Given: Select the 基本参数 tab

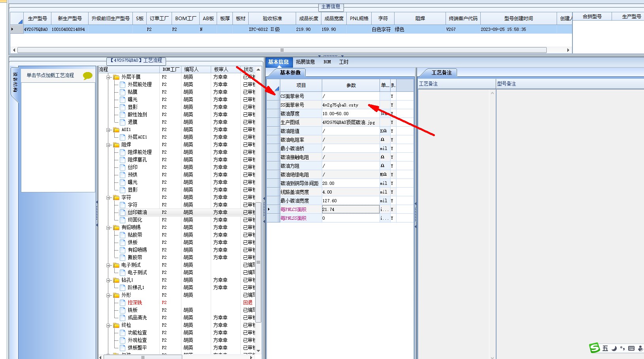Looking at the screenshot, I should tap(290, 72).
